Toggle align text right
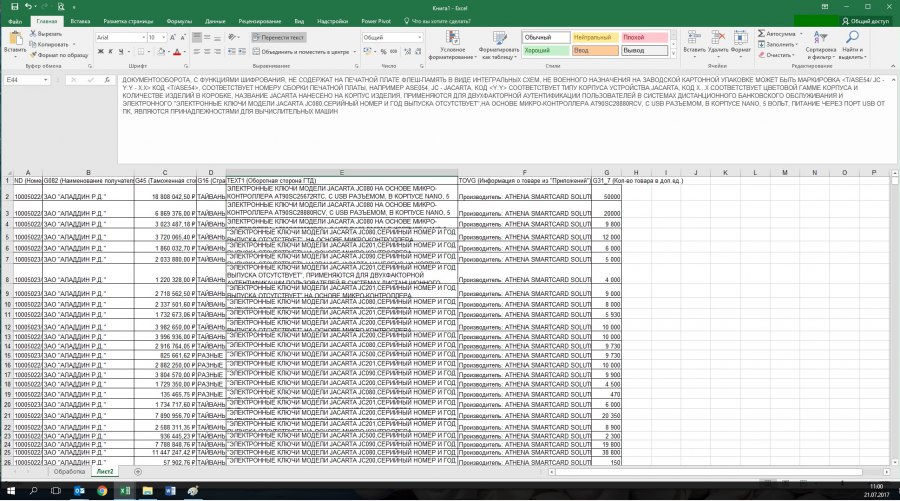This screenshot has width=900, height=501. point(218,52)
